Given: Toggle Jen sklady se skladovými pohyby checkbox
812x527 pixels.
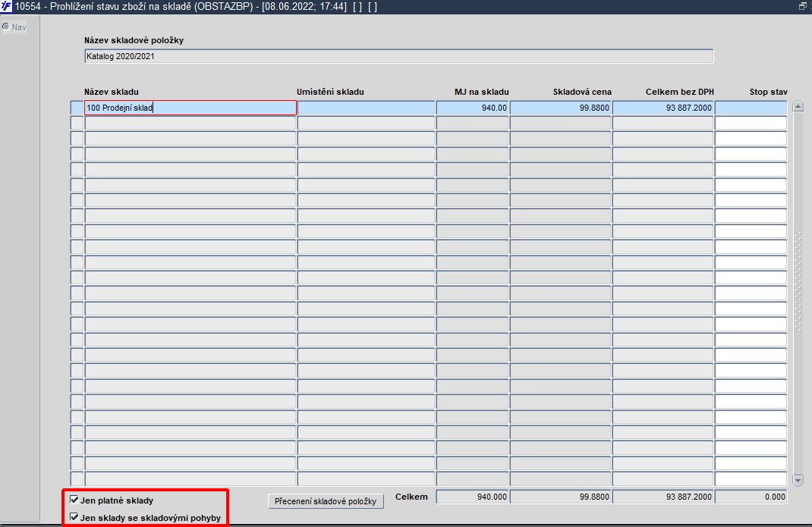Looking at the screenshot, I should pyautogui.click(x=74, y=517).
